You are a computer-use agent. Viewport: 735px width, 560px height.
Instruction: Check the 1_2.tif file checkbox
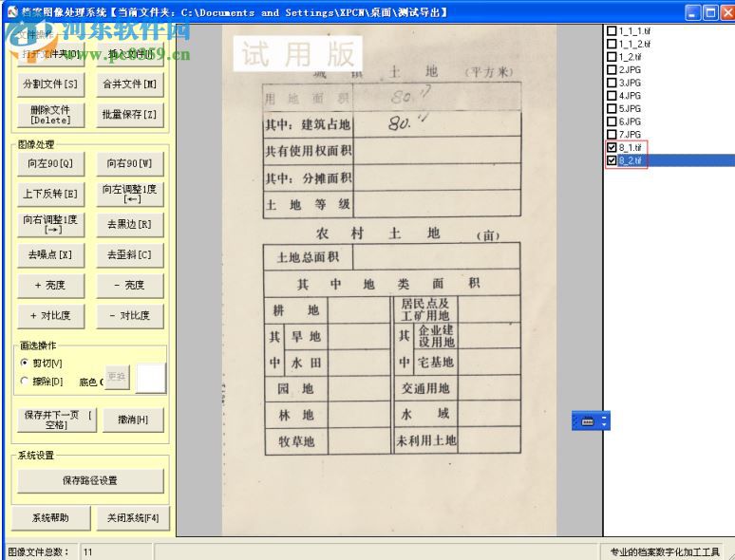tap(612, 57)
